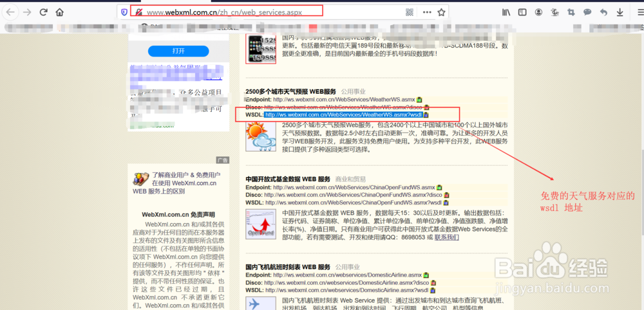Show the page QR code
The image size is (644, 310).
point(410,12)
